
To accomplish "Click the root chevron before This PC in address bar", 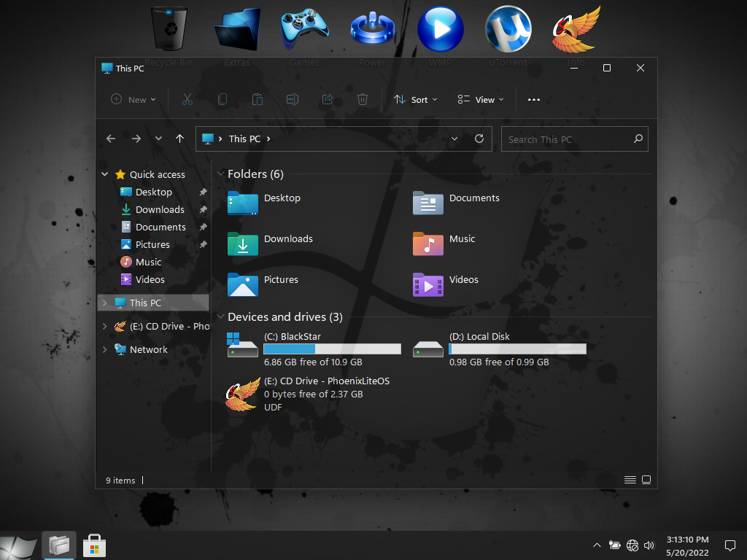I will (220, 139).
